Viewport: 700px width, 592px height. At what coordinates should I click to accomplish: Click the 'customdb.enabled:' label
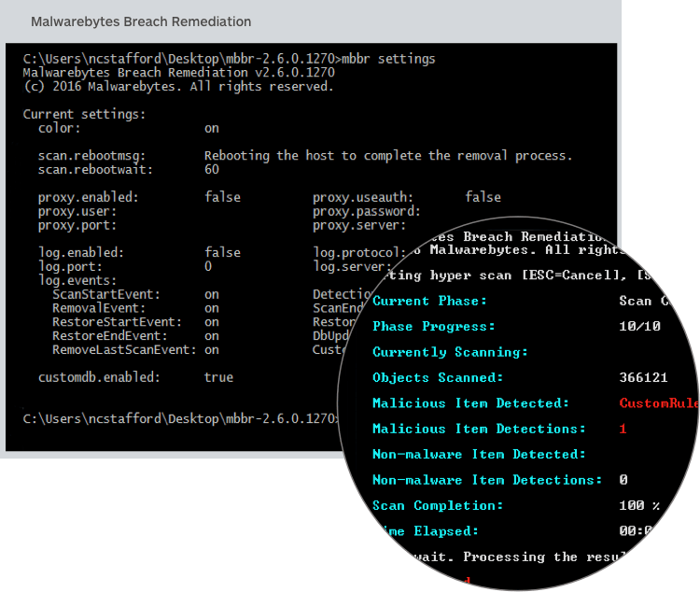pos(99,377)
